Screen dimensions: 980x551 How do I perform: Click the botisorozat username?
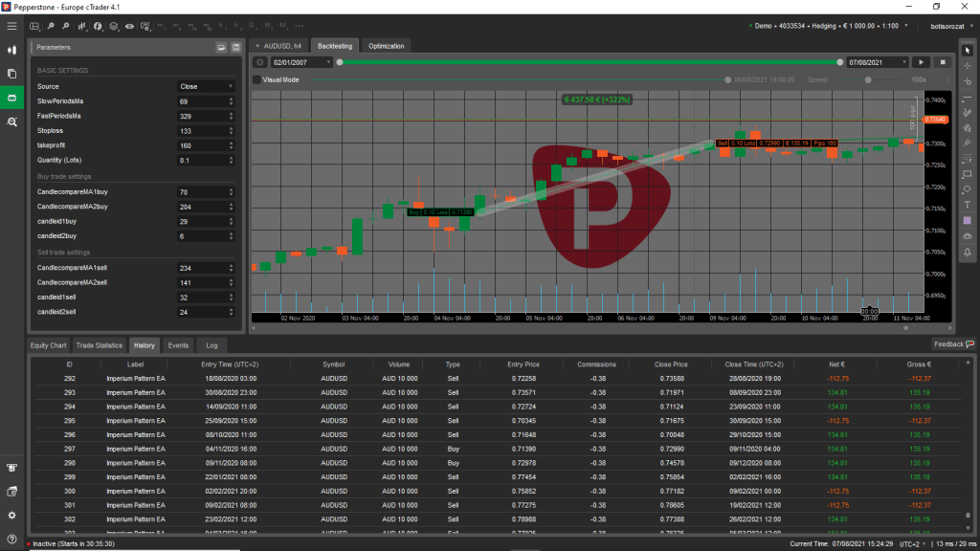pos(949,26)
